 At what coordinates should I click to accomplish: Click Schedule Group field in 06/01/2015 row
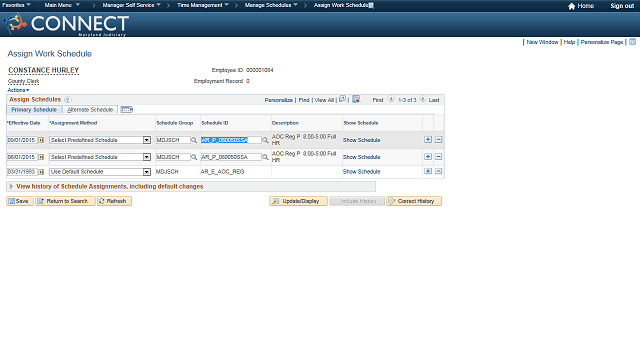(173, 157)
